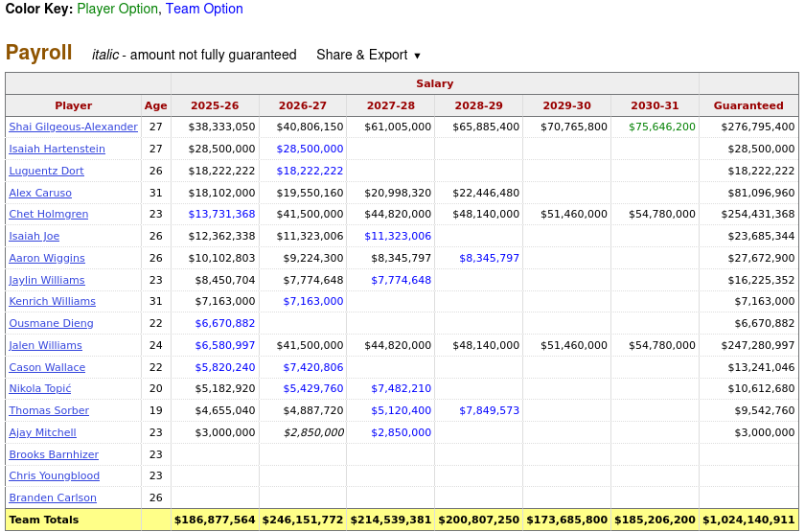Open Luguentz Dort player link
805x532 pixels.
(46, 171)
